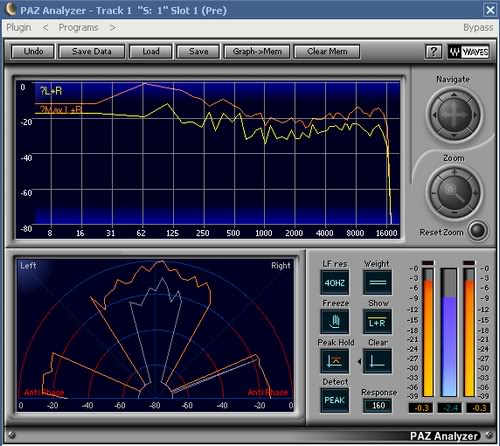Click the ?Max L+R curve label
This screenshot has width=500, height=446.
tap(60, 109)
